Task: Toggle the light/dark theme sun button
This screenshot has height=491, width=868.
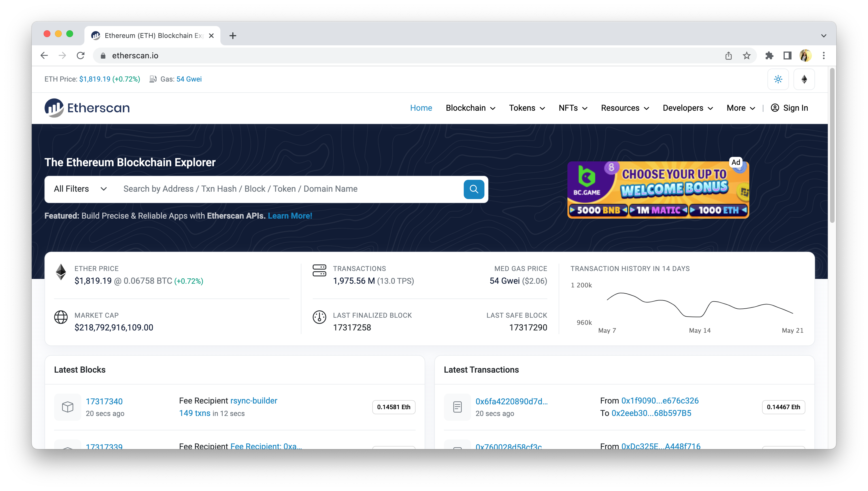Action: (x=778, y=79)
